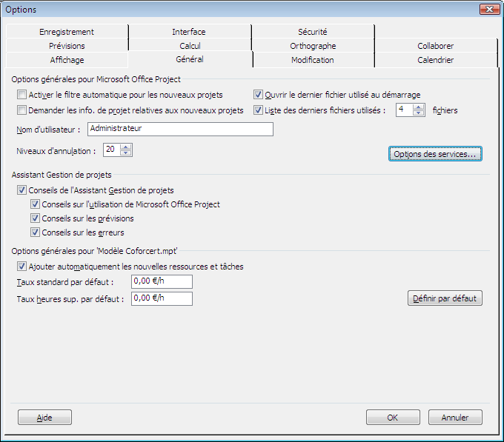Click the 'Taux standard par défaut' field
Viewport: 504px width, 442px height.
(162, 281)
